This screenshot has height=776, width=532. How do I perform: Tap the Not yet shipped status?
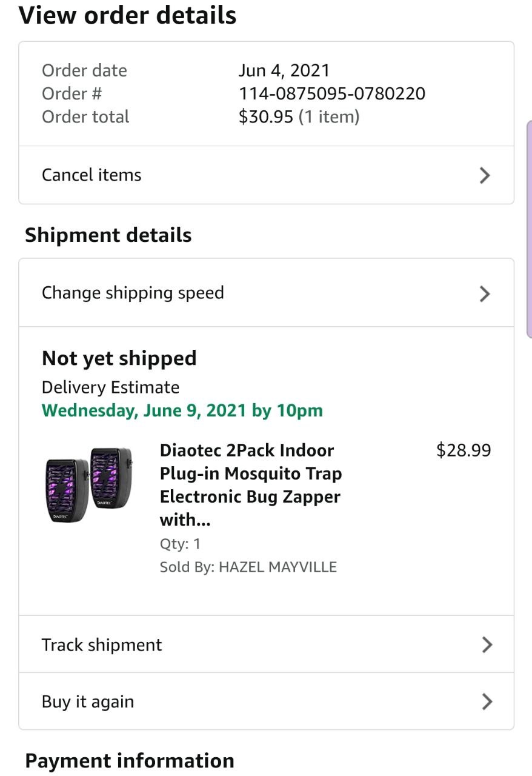coord(119,358)
